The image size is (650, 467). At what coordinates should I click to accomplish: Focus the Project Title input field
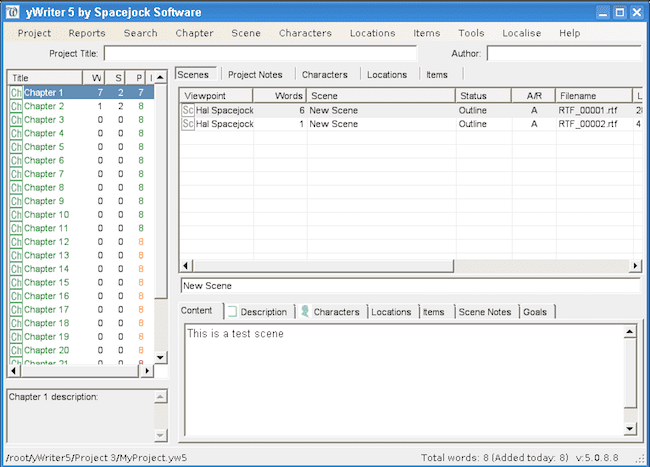click(260, 54)
